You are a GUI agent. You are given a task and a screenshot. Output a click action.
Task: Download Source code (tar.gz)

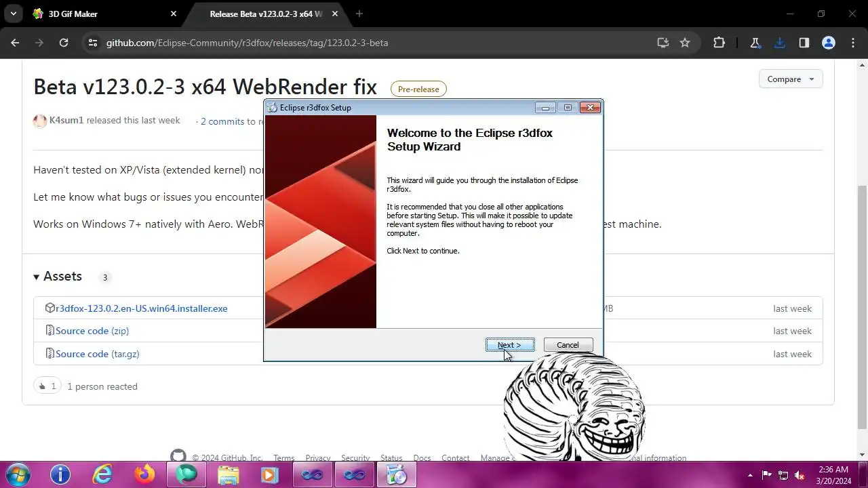tap(98, 354)
